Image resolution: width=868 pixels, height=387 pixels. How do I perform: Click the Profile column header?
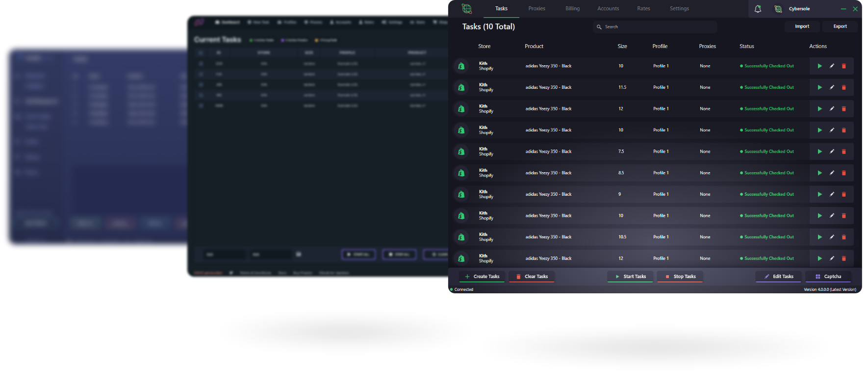[x=660, y=46]
